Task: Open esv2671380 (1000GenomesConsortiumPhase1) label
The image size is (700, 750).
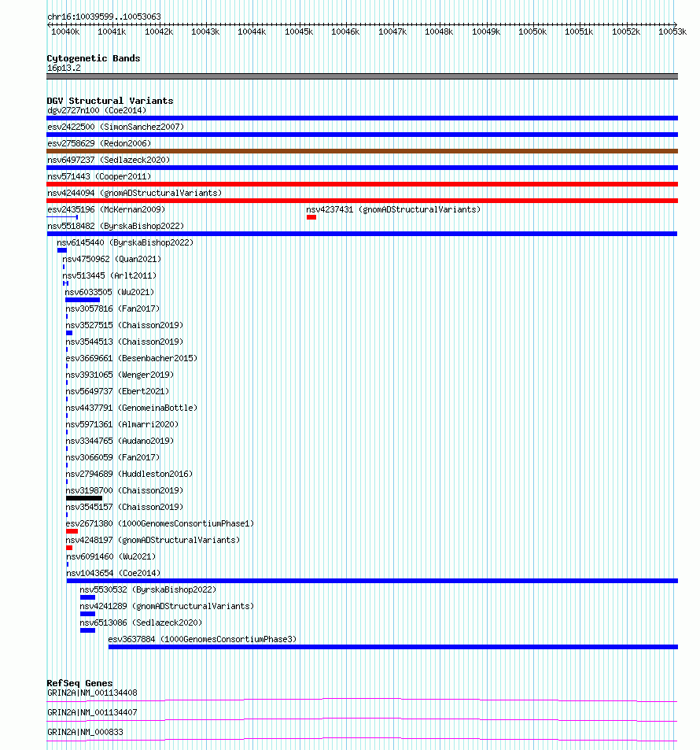Action: pyautogui.click(x=160, y=523)
